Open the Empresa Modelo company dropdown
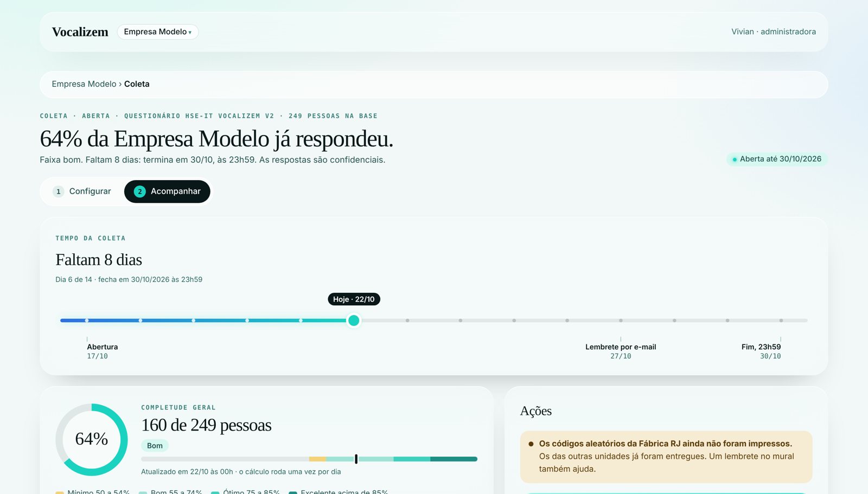 pyautogui.click(x=157, y=32)
